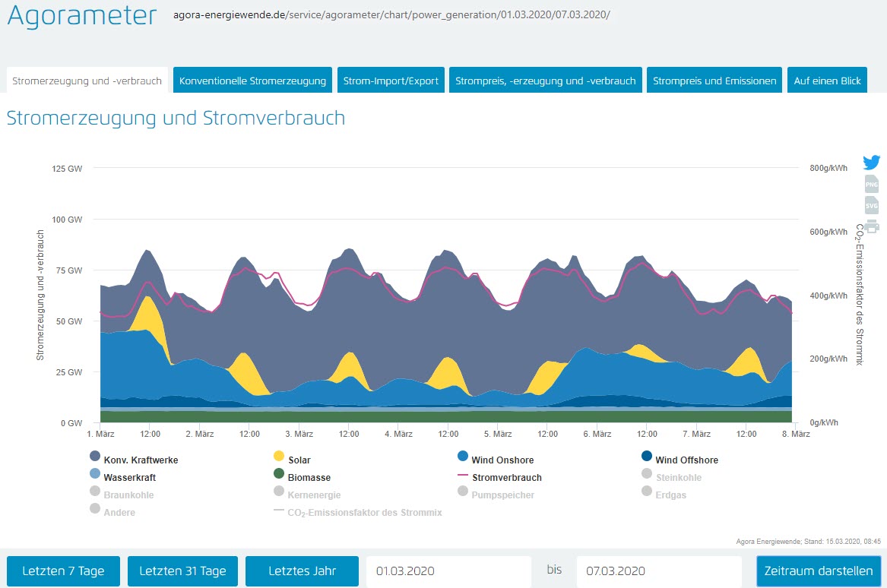Print the chart using printer icon
The height and width of the screenshot is (588, 887).
coord(871,226)
